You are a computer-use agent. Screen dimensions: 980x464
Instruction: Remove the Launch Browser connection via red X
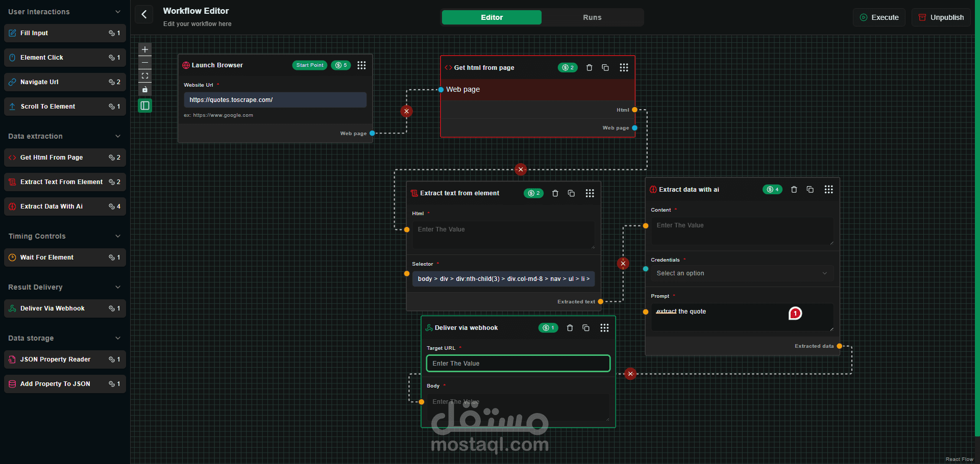point(406,111)
